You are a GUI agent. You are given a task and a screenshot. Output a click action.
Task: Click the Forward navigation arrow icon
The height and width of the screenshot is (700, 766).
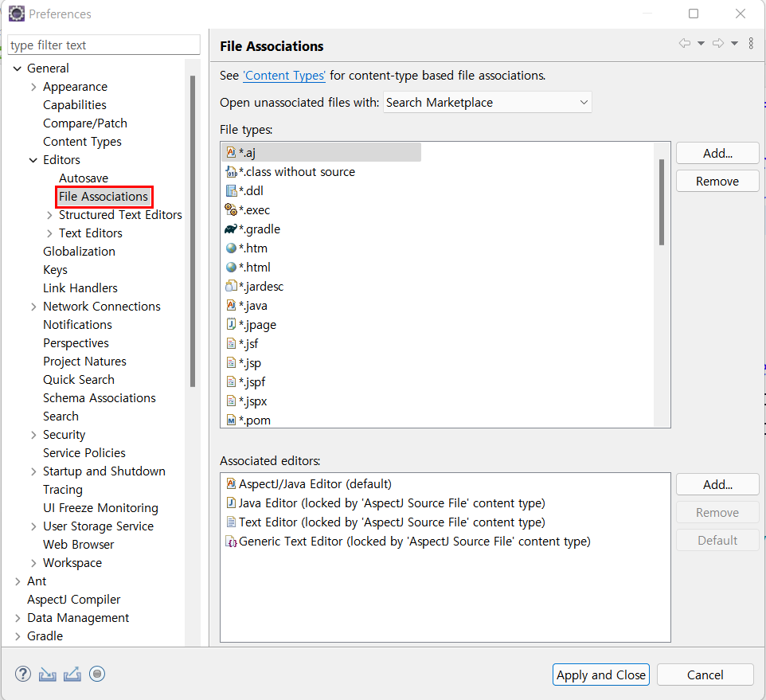pos(717,44)
